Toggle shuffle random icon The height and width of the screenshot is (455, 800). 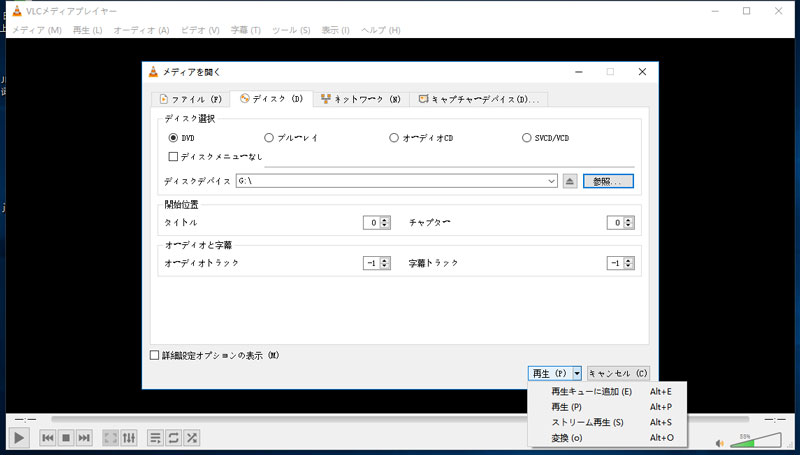192,438
